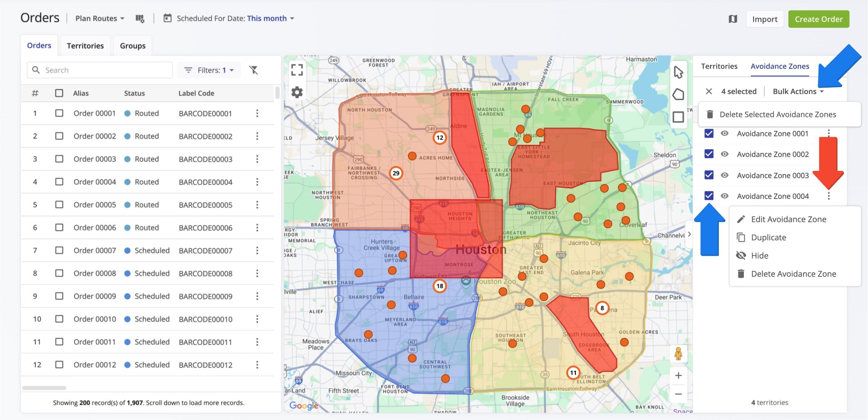Screen dimensions: 868x420
Task: Open the Plan Routes dropdown
Action: [x=100, y=19]
